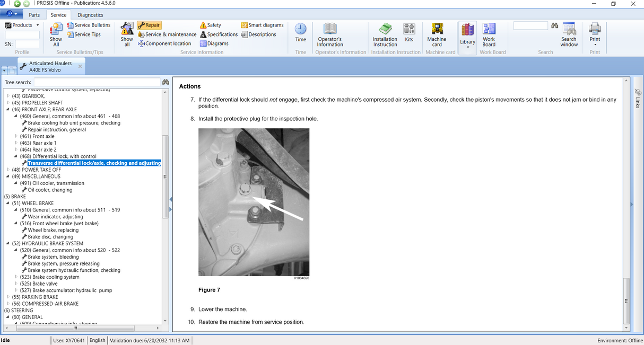Click the new document tab icon
This screenshot has height=345, width=644.
click(13, 70)
